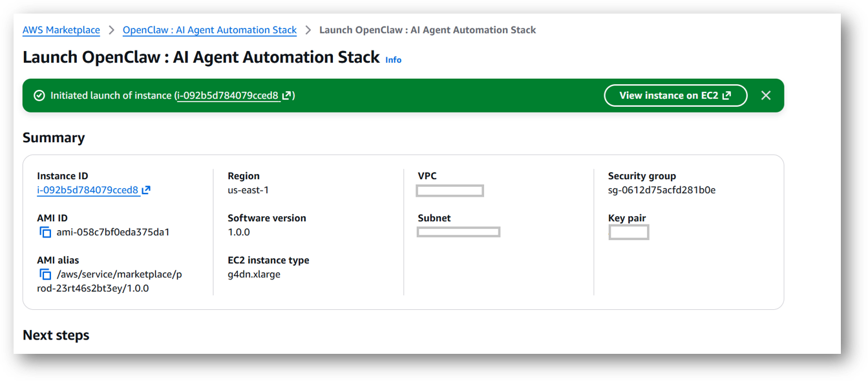Click the Summary heading
This screenshot has height=381, width=868.
54,138
